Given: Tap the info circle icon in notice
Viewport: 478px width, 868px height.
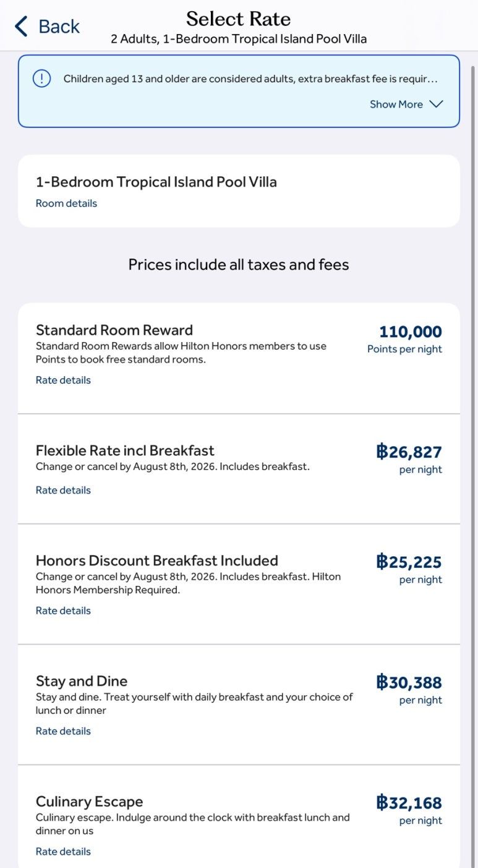Looking at the screenshot, I should pos(41,79).
